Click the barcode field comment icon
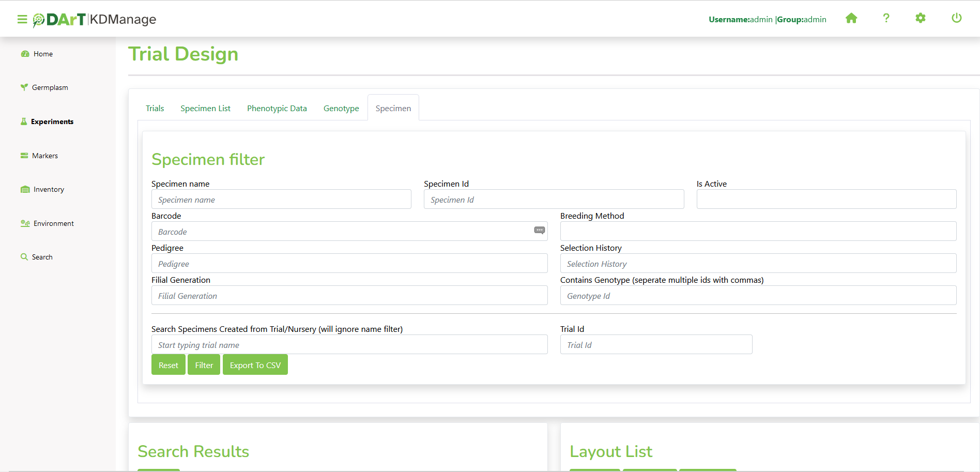Screen dimensions: 980x472 coord(539,231)
